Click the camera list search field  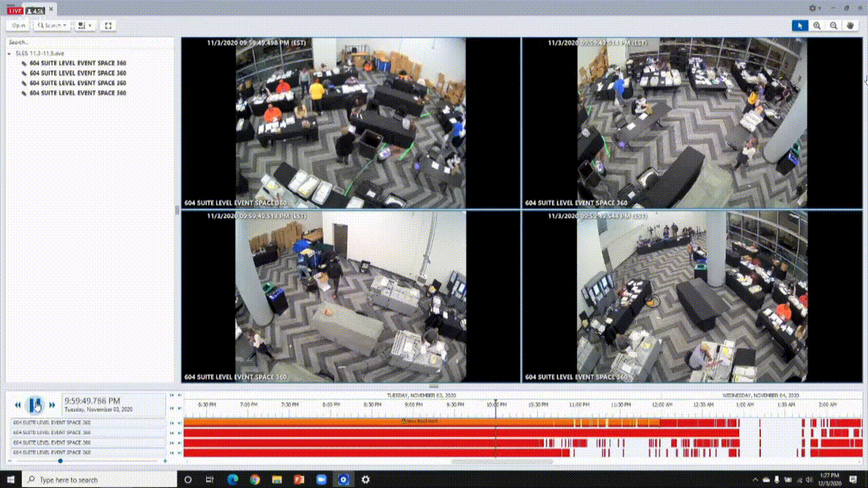(x=88, y=42)
